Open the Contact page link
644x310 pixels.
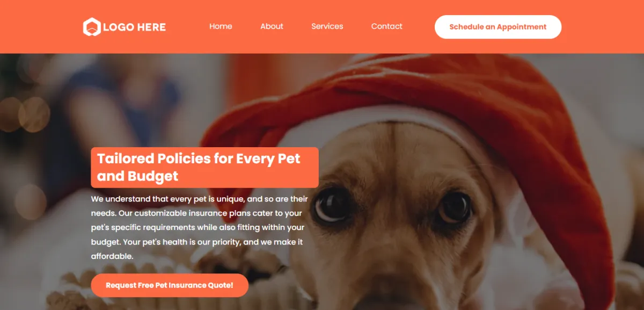386,26
